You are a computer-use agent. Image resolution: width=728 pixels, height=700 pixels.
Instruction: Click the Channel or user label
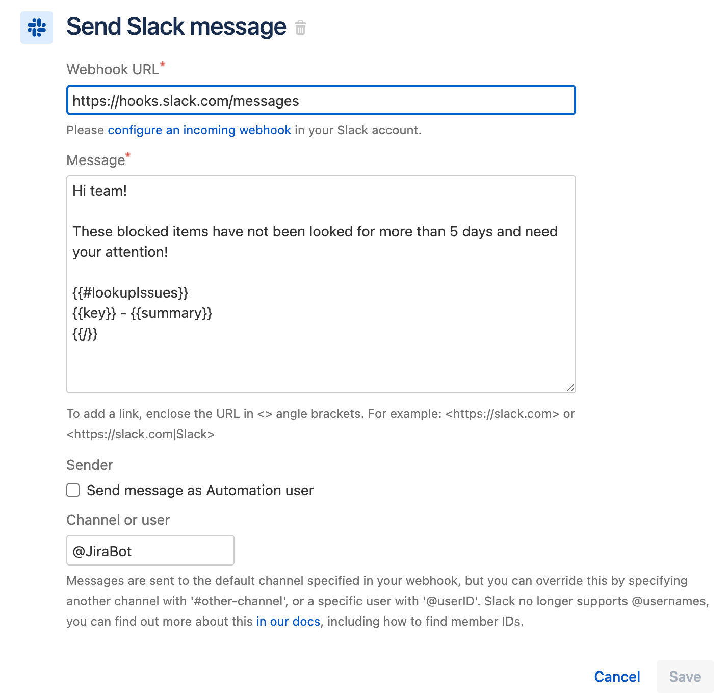point(118,520)
